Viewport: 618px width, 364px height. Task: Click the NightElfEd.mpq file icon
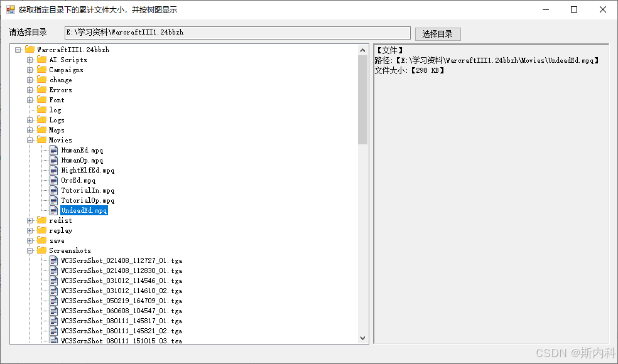53,170
